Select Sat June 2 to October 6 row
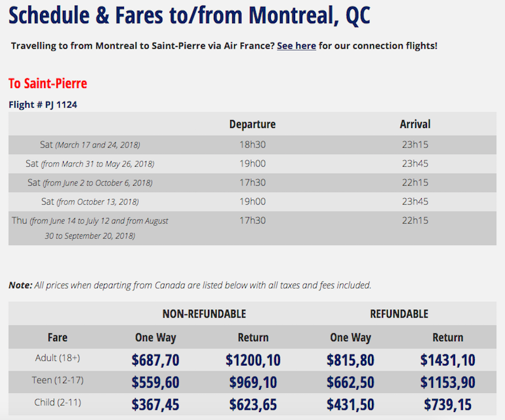 click(253, 182)
